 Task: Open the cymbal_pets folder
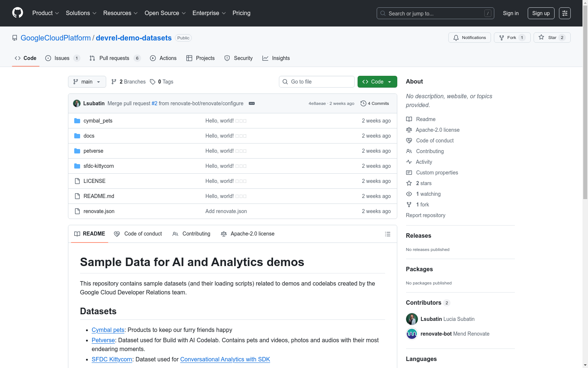(x=98, y=121)
